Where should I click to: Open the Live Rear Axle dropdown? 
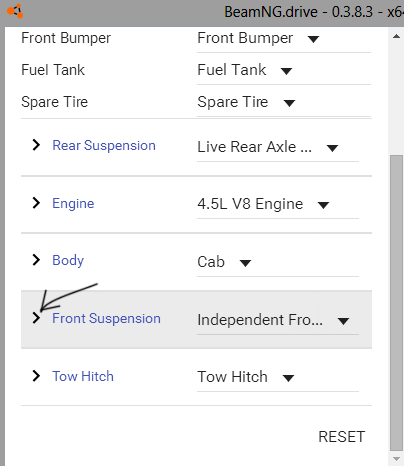coord(278,147)
